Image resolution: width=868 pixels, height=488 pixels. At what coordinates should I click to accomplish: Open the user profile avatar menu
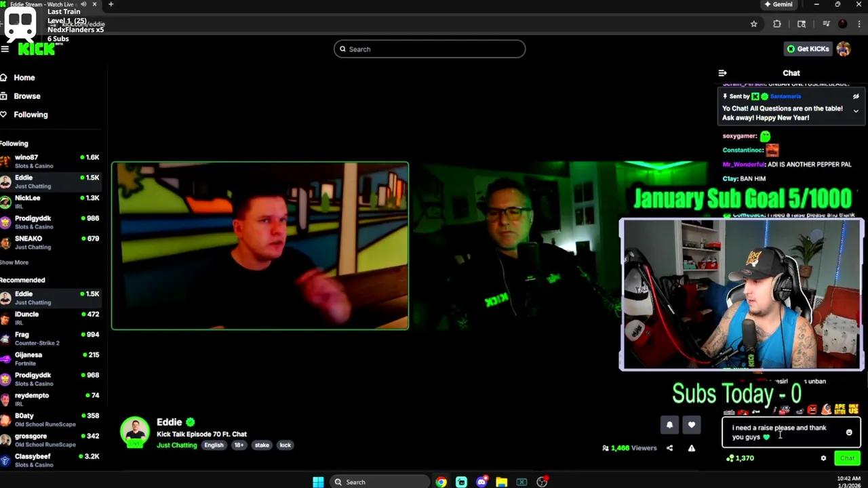(x=844, y=49)
